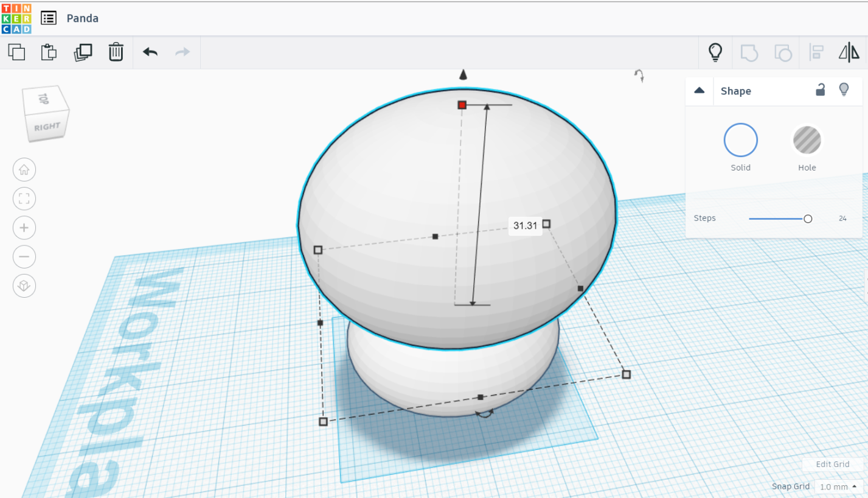Copy the selected shape
This screenshot has width=868, height=498.
pos(17,52)
